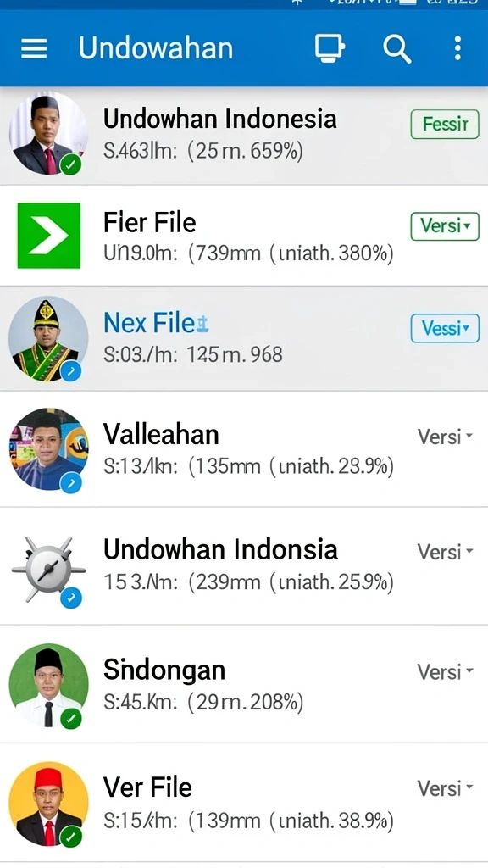
Task: Tap the small icon beside Nex File title
Action: pos(202,323)
